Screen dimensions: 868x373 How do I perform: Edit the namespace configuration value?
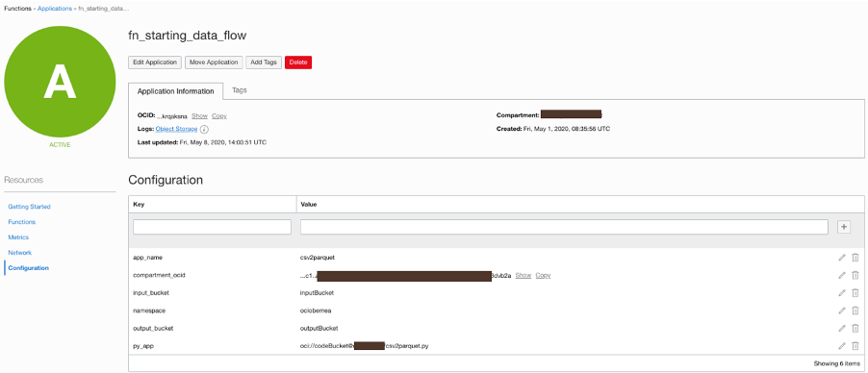841,311
